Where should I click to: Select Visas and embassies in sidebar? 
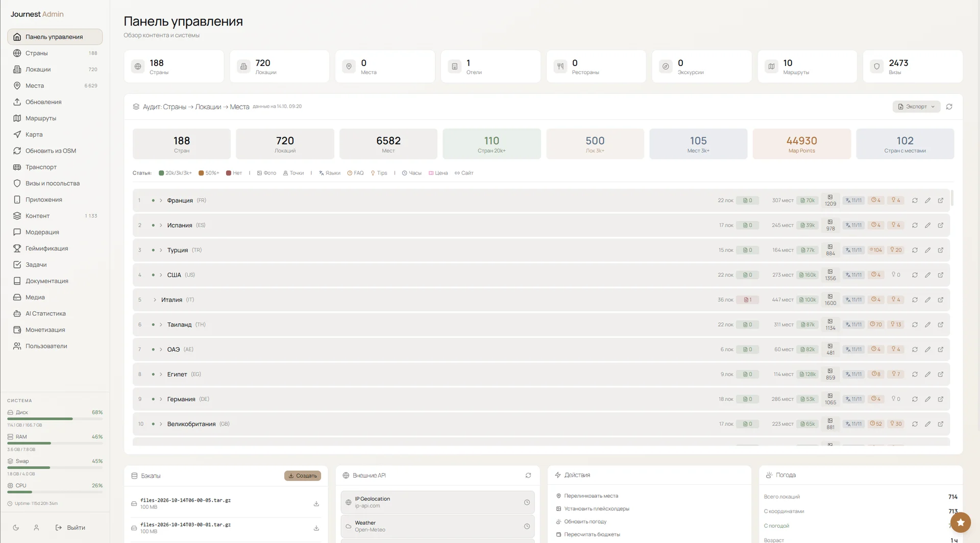click(55, 183)
